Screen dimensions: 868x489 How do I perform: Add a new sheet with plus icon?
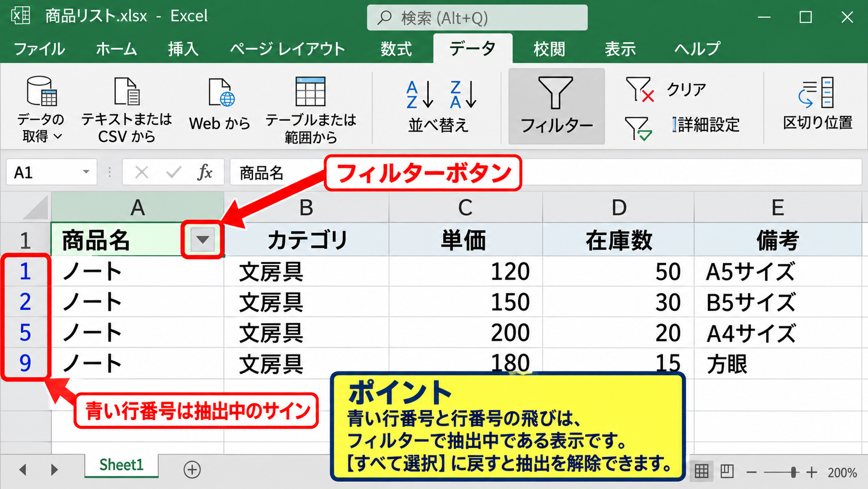point(192,470)
